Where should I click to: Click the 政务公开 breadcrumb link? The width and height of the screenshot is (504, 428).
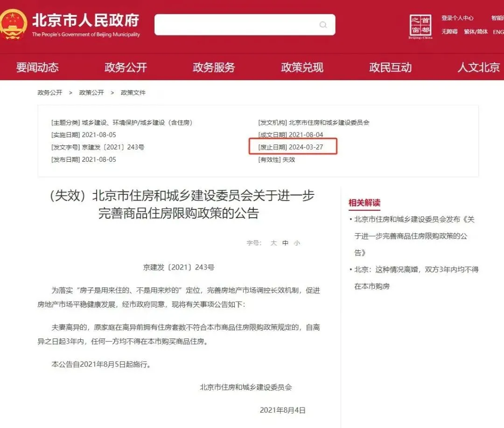tap(49, 92)
